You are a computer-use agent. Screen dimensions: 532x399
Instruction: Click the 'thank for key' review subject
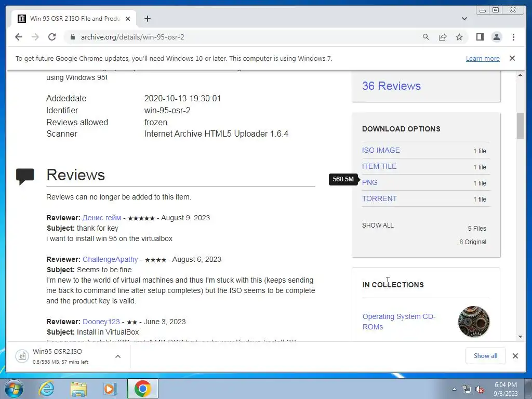97,229
